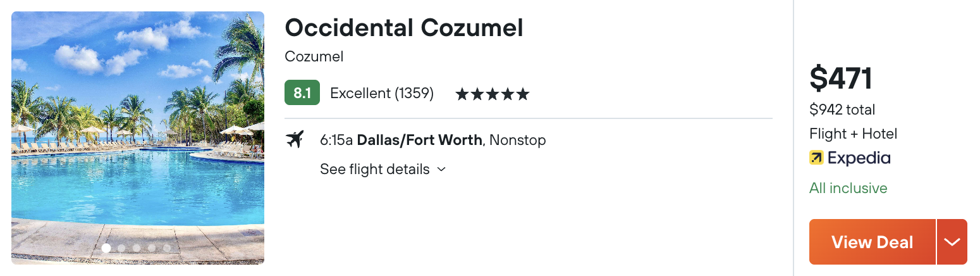Click the All inclusive label
The width and height of the screenshot is (980, 276).
coord(848,188)
